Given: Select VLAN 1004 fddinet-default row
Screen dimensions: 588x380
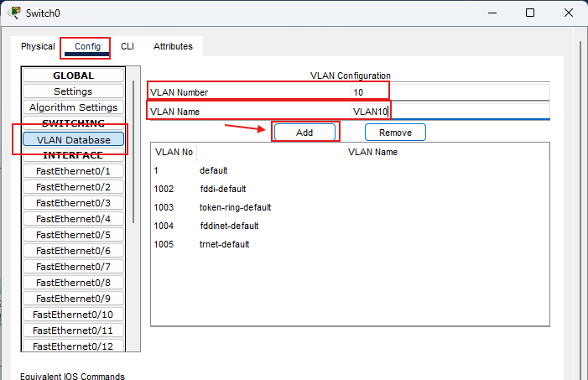Looking at the screenshot, I should click(x=350, y=226).
